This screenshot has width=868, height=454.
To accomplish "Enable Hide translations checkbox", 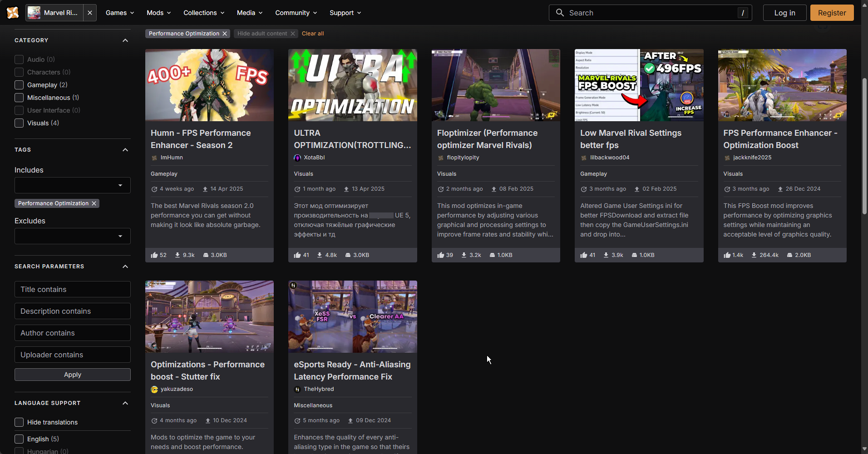I will tap(19, 422).
